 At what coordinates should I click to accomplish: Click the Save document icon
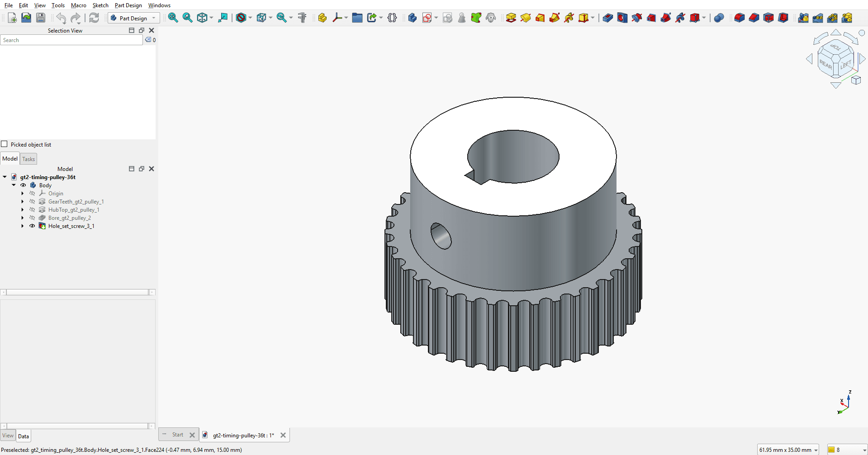pos(41,18)
